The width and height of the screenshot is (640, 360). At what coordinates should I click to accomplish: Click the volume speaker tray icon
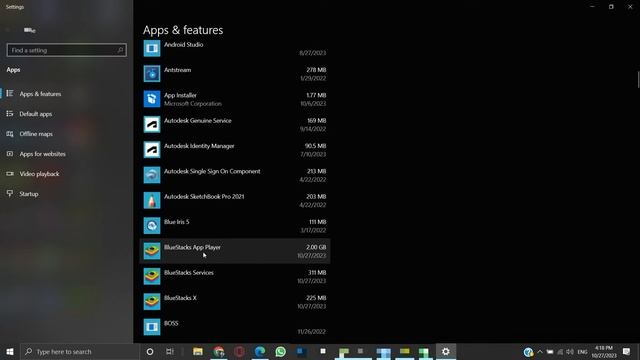(570, 351)
